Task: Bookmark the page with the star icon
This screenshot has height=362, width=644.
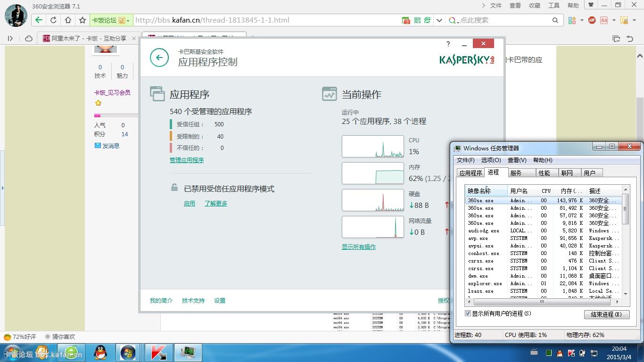Action: click(x=83, y=20)
